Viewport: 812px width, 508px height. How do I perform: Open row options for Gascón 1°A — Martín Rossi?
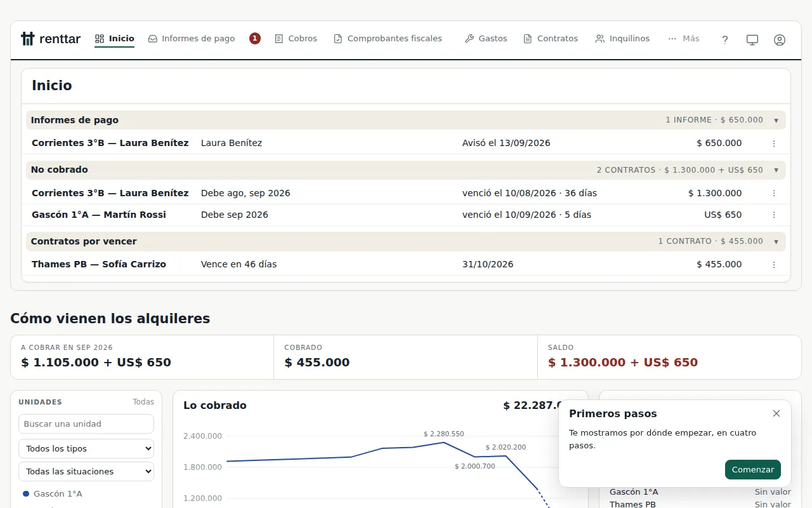pyautogui.click(x=774, y=215)
